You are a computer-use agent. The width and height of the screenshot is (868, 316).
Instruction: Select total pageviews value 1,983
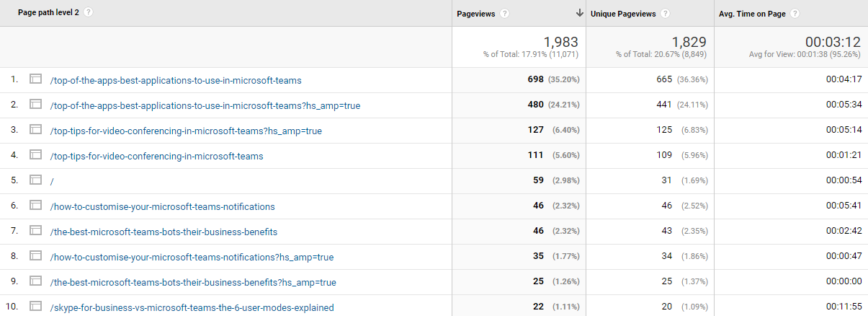[x=561, y=42]
